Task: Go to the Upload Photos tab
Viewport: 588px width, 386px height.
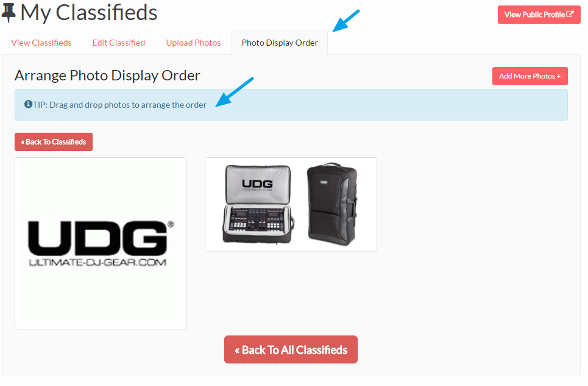Action: (x=193, y=43)
